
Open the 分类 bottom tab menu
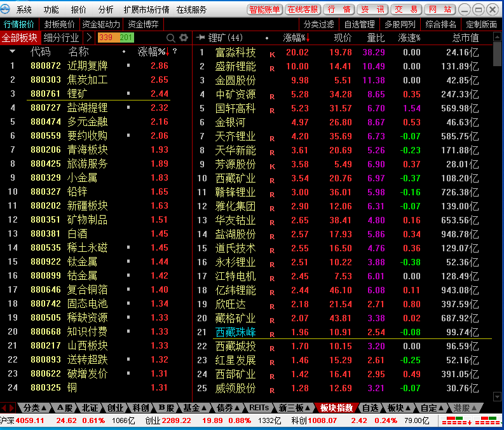(35, 408)
